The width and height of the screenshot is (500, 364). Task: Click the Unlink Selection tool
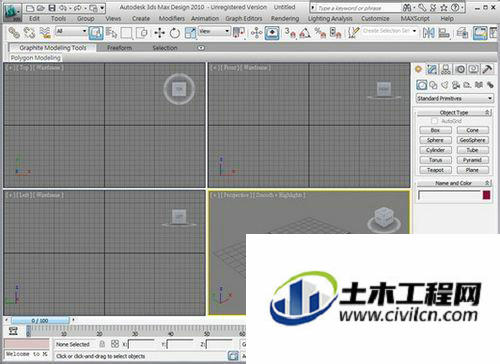[x=29, y=33]
